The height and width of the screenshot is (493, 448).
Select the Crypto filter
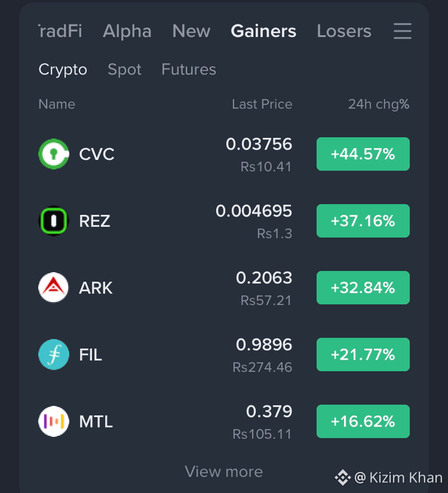coord(63,69)
